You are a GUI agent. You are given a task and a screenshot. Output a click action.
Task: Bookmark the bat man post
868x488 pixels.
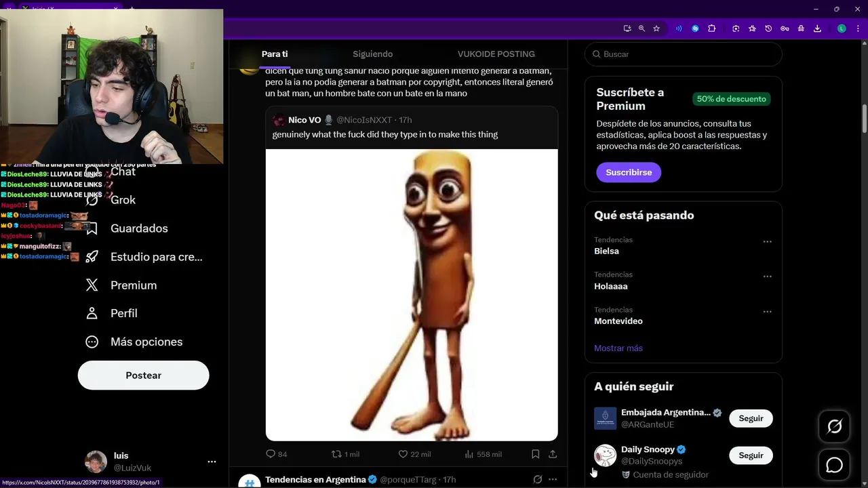point(535,454)
